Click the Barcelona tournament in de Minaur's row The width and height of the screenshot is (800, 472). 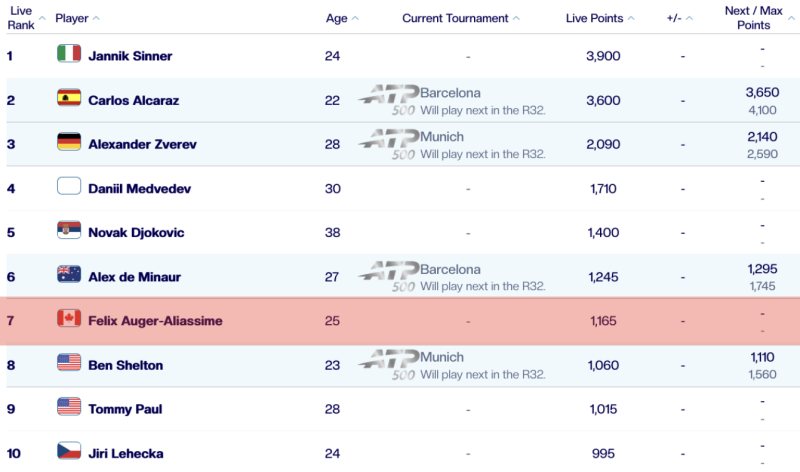450,269
